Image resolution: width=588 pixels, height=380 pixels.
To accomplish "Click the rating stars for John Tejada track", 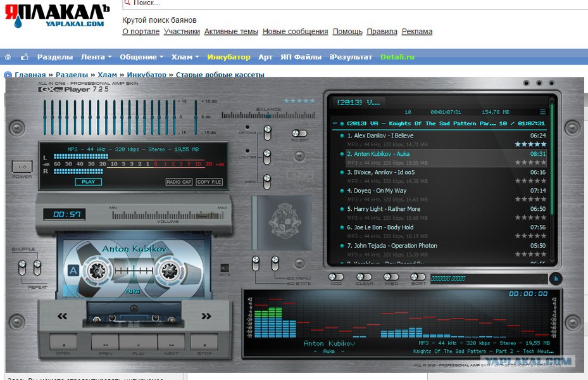I will pyautogui.click(x=530, y=255).
